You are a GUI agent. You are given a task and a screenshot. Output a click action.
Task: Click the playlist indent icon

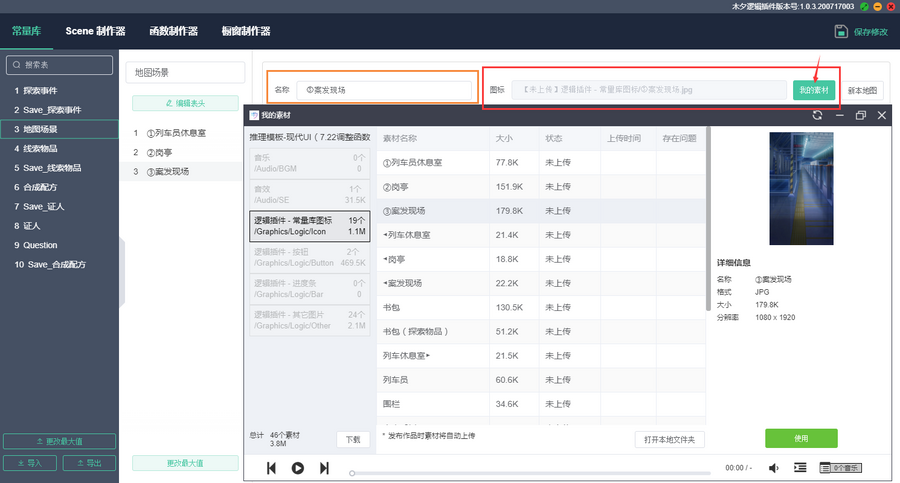pyautogui.click(x=800, y=468)
